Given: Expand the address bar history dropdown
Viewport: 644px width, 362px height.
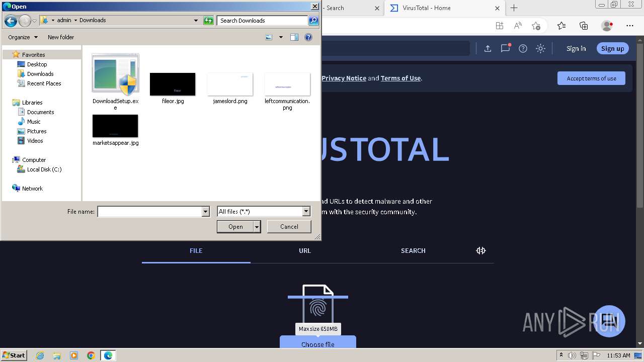Looking at the screenshot, I should (x=196, y=21).
